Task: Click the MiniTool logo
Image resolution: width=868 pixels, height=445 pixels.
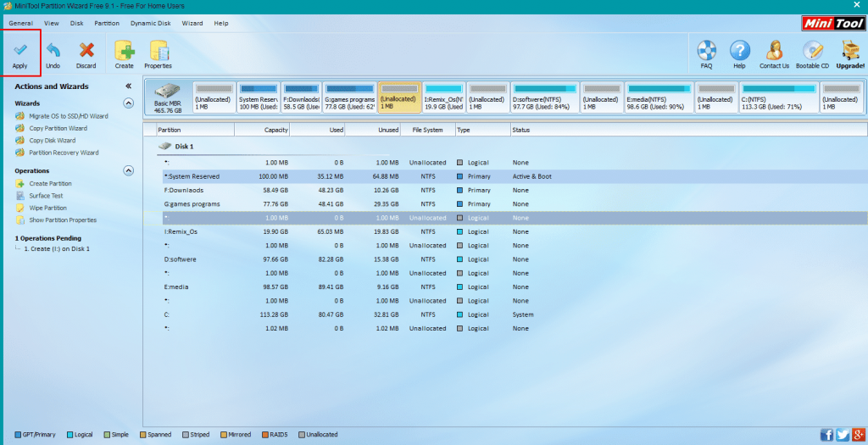Action: (x=832, y=23)
